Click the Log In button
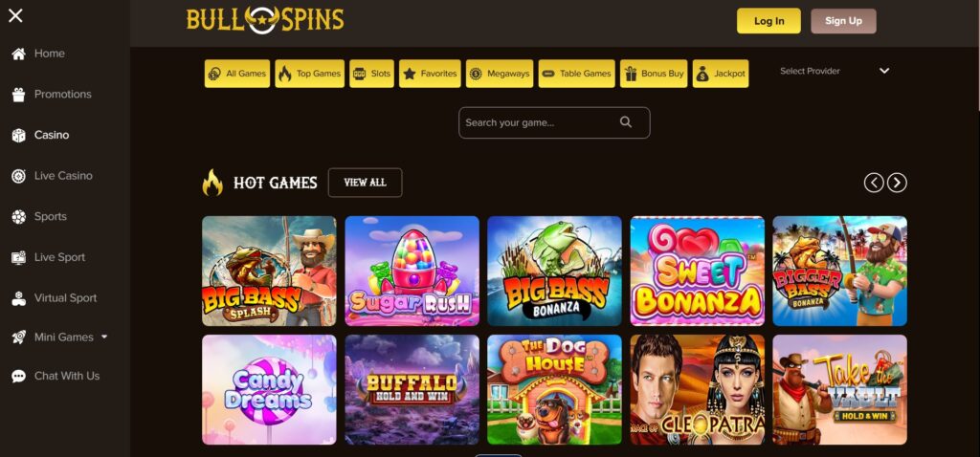 point(768,21)
